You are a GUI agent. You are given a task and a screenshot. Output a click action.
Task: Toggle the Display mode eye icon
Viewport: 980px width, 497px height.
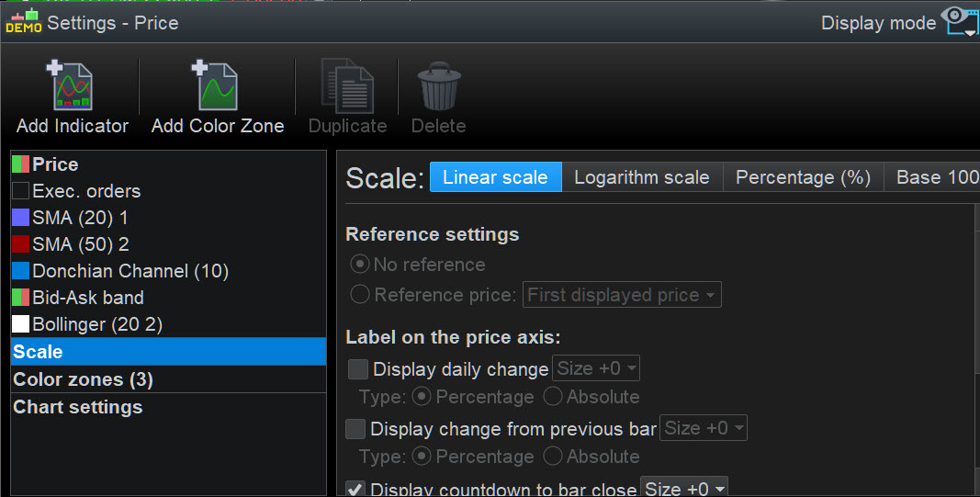[959, 19]
